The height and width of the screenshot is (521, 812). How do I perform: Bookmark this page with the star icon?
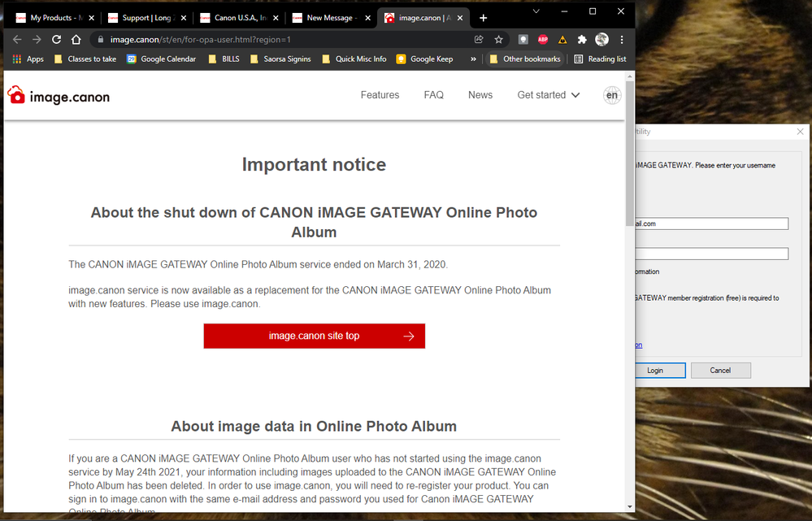(499, 39)
